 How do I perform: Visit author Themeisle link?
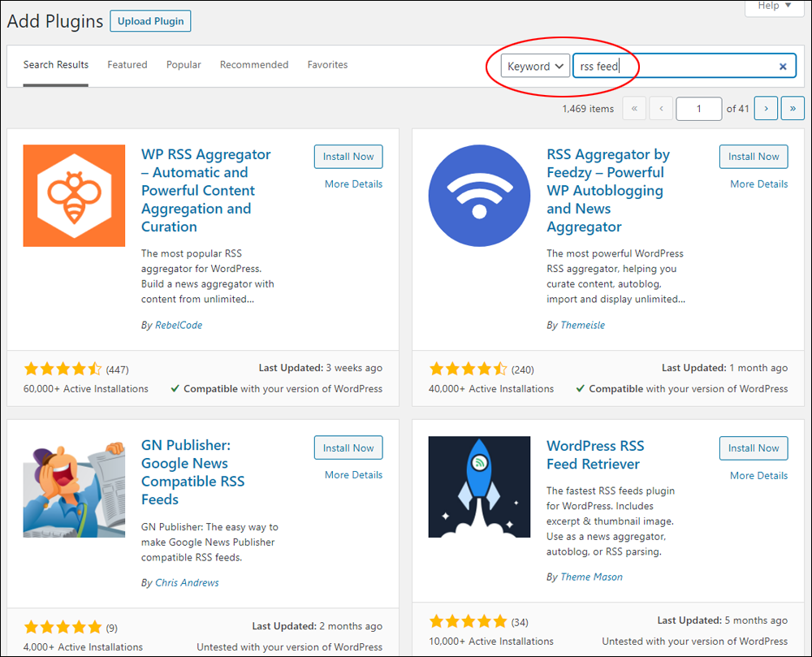582,325
